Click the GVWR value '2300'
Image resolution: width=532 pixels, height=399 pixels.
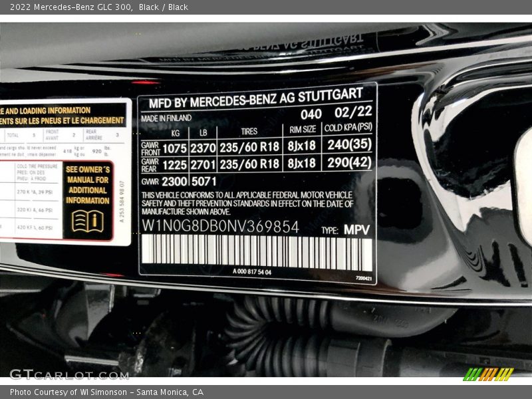click(174, 182)
